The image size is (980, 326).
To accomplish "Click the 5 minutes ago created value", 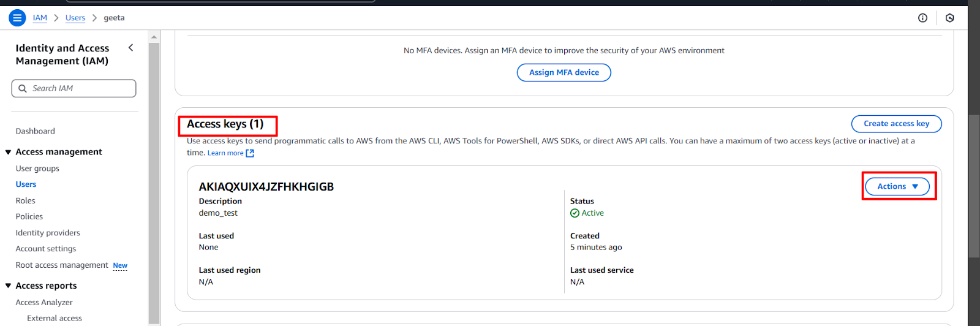I will pos(596,248).
